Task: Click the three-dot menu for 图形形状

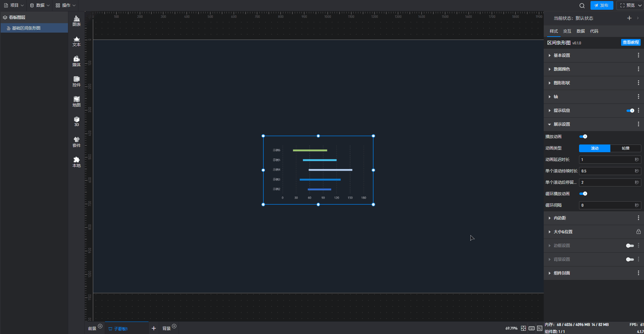Action: pos(638,83)
